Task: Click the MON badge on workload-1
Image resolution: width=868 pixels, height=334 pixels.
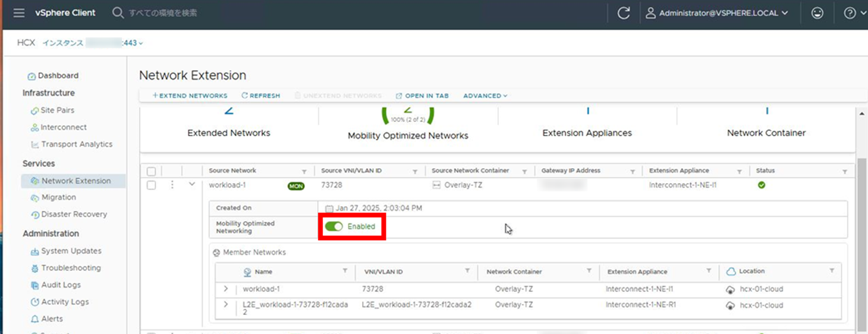Action: [296, 186]
